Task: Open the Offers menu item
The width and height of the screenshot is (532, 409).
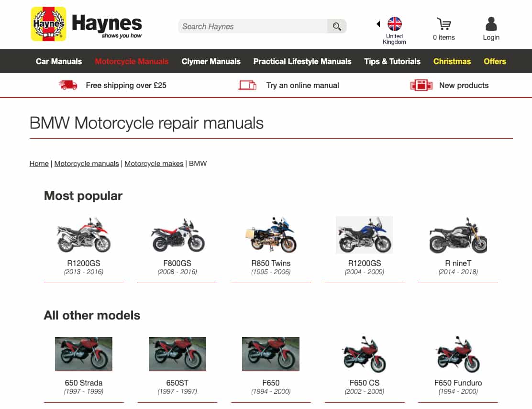Action: pyautogui.click(x=495, y=61)
